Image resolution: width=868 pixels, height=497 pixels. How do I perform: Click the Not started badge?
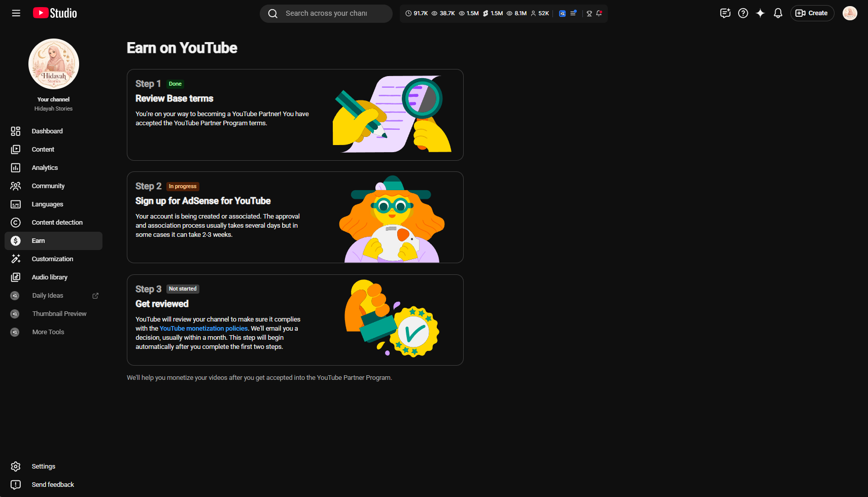(183, 289)
